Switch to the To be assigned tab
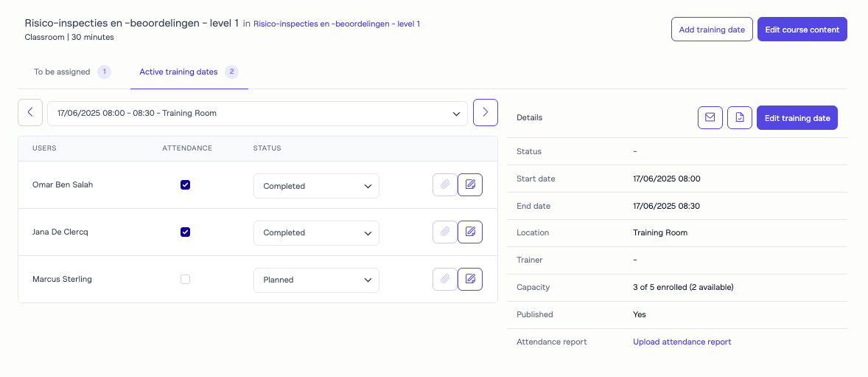Screen dimensions: 868x377 point(63,72)
